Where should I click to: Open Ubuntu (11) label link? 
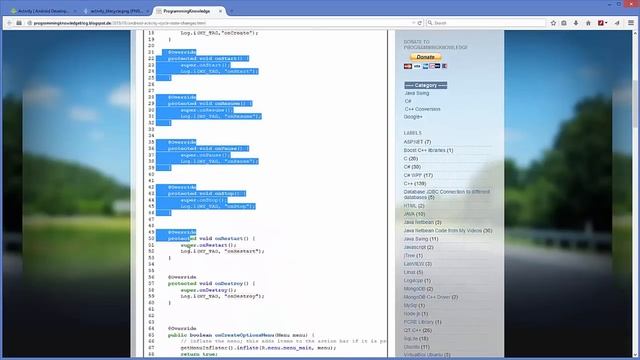(416, 347)
